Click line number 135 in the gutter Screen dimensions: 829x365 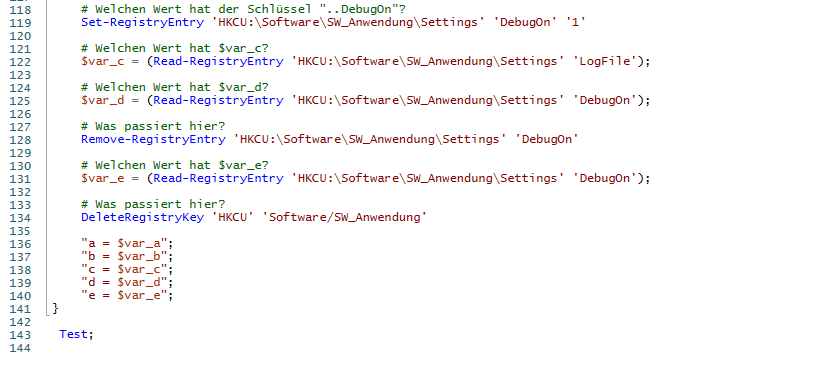[21, 231]
